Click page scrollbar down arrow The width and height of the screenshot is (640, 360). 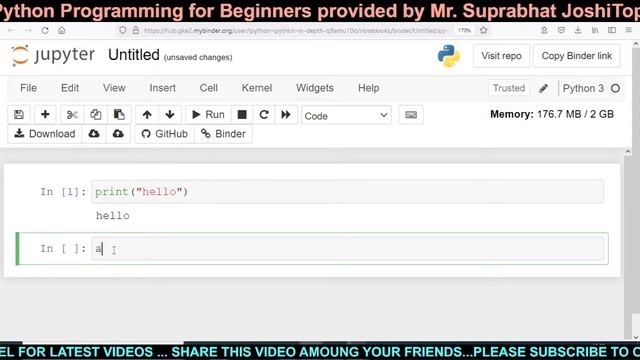[x=636, y=337]
